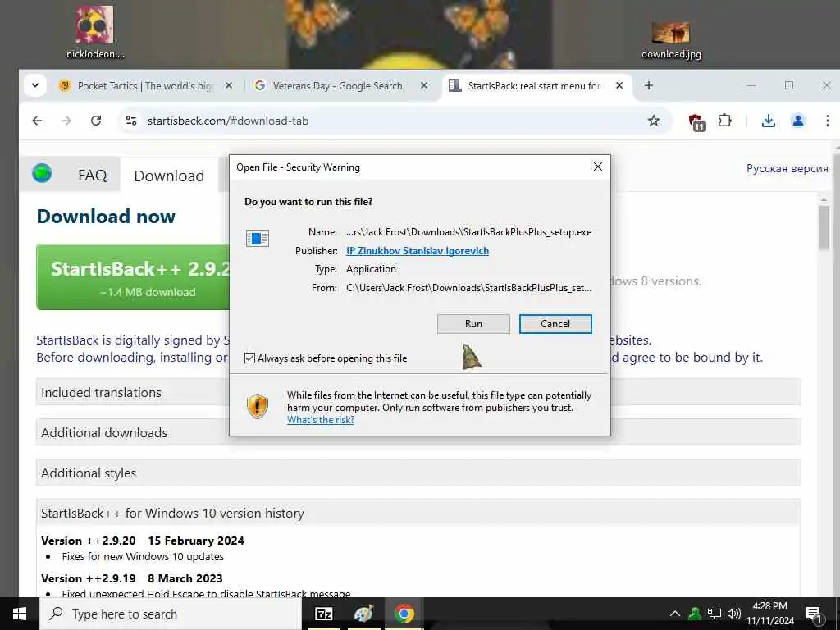Open publisher IP Zinukhov Stanislav Igorevich link

tap(418, 251)
